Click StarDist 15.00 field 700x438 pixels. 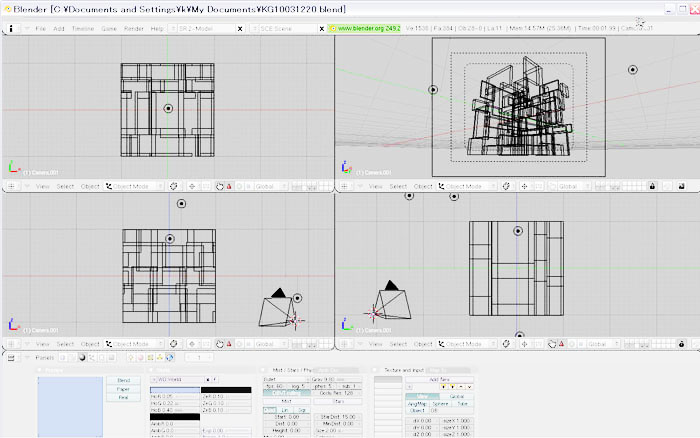[338, 417]
